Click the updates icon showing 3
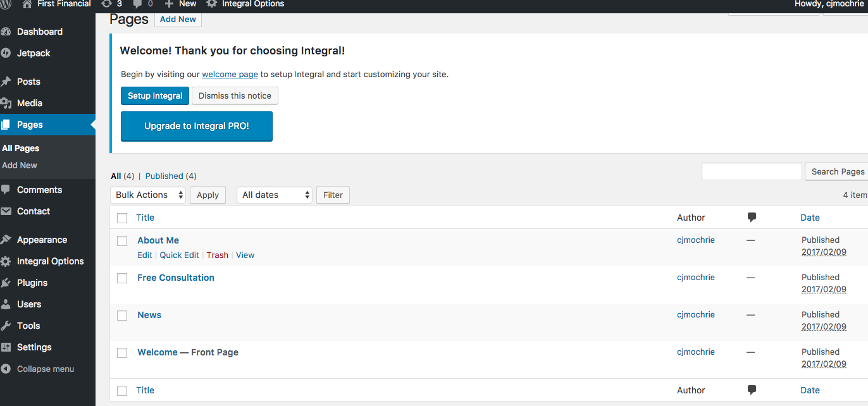 click(x=106, y=4)
